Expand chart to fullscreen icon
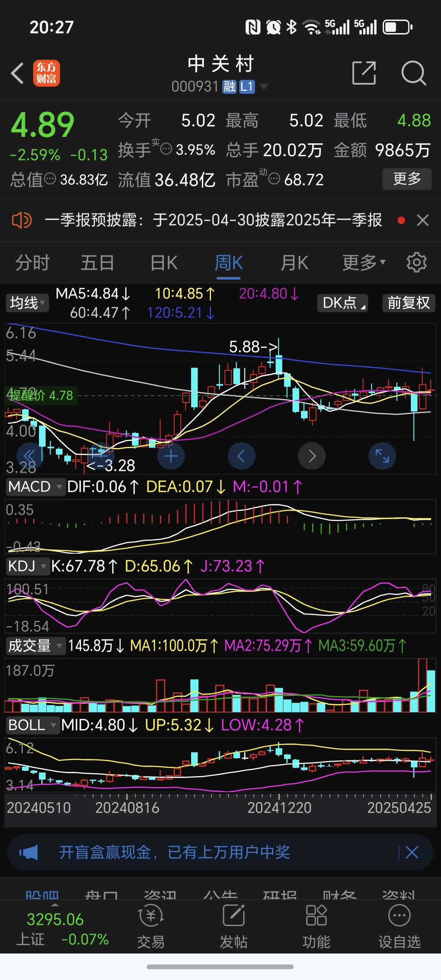The width and height of the screenshot is (441, 980). point(382,456)
